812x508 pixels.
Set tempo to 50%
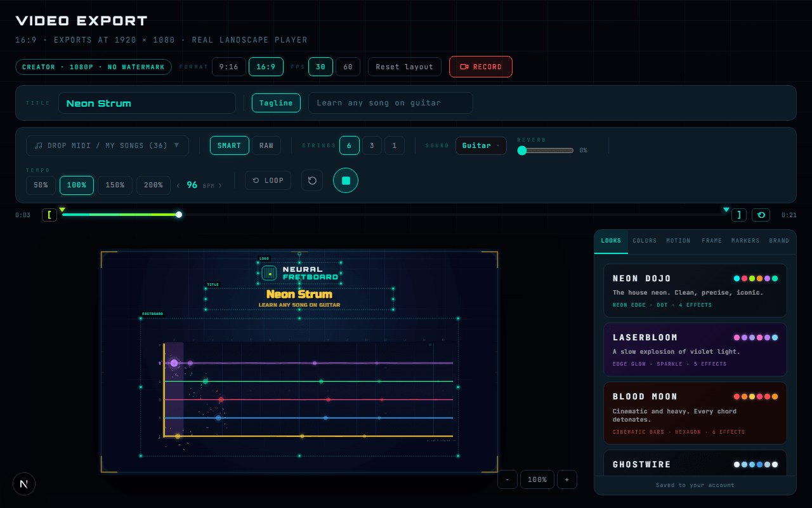click(x=41, y=185)
